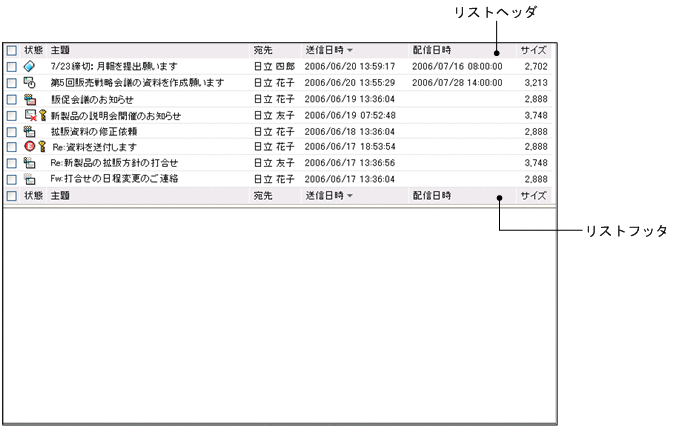Open mail Re:新製品の拡販方針の打合せ
This screenshot has height=427, width=673.
pyautogui.click(x=114, y=163)
